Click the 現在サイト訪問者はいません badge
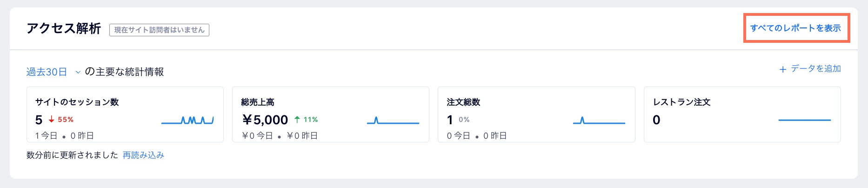Viewport: 868px width, 188px height. point(159,30)
